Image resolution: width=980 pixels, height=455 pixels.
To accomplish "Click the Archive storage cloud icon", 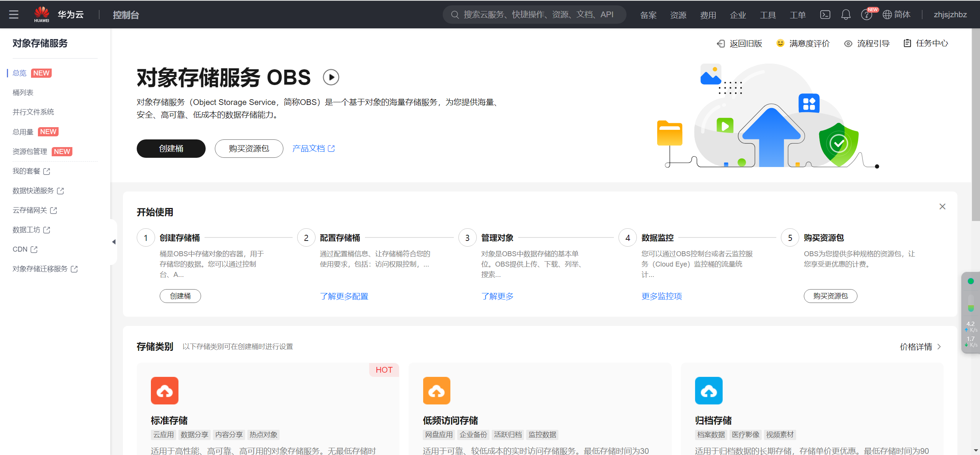I will pos(708,391).
